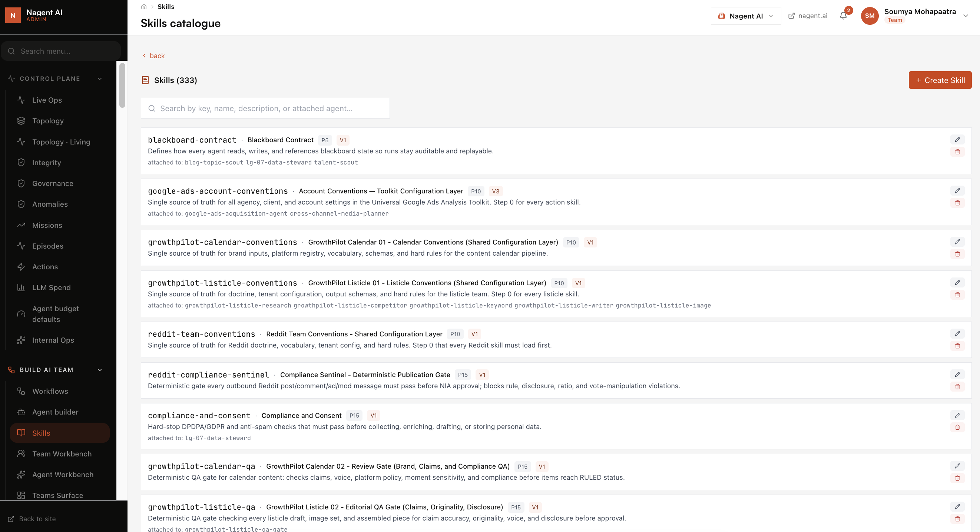This screenshot has height=532, width=980.
Task: Edit the growthpilot-listicle-qa skill
Action: point(957,506)
